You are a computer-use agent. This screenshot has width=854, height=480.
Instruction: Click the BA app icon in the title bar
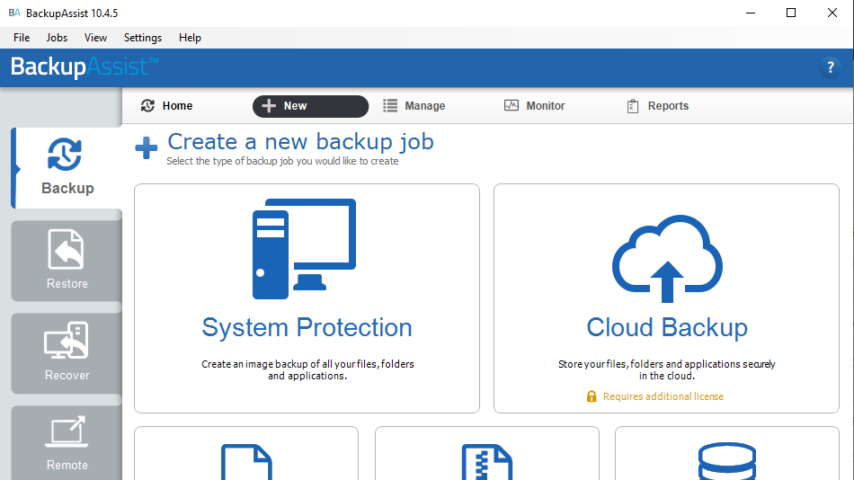tap(15, 13)
